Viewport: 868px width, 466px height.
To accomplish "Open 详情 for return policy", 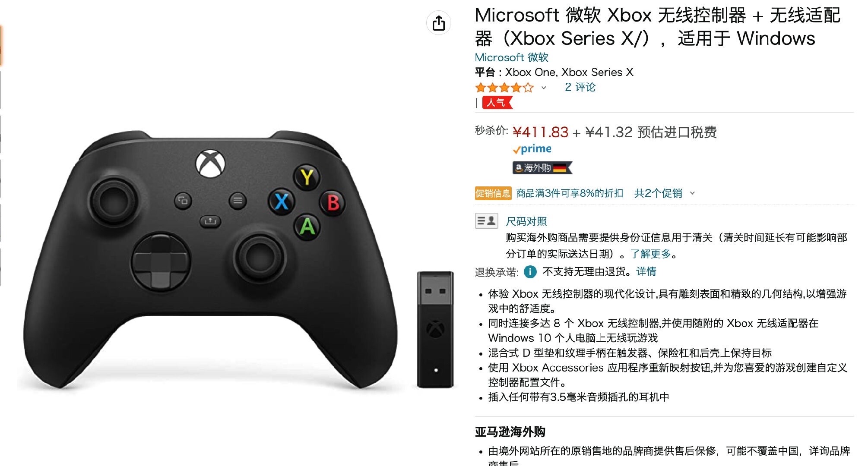I will click(x=646, y=271).
